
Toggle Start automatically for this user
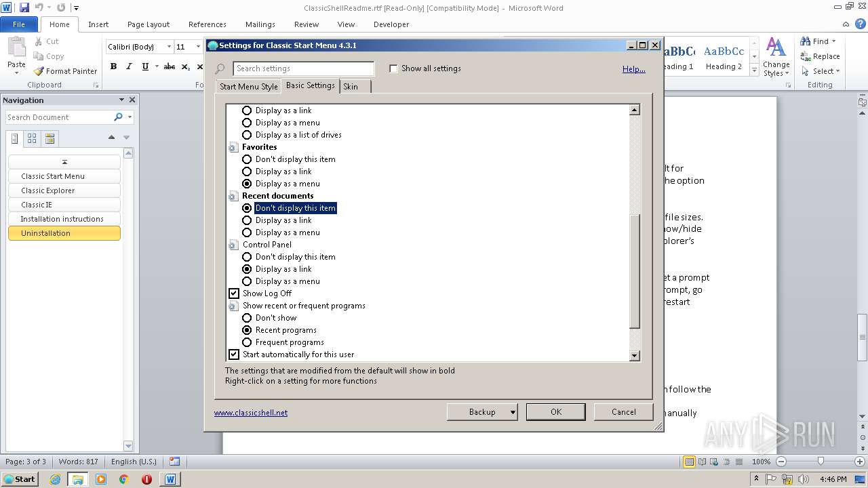tap(234, 354)
